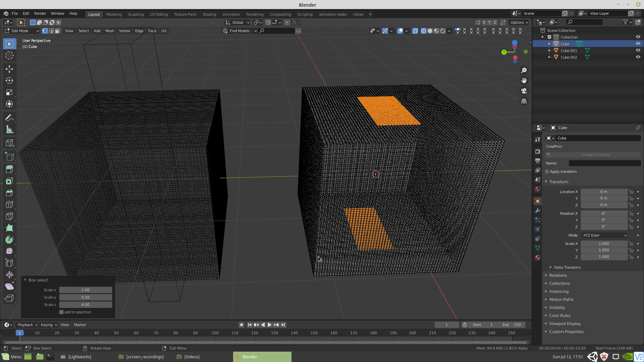Open the Render menu
This screenshot has width=644, height=362.
40,13
